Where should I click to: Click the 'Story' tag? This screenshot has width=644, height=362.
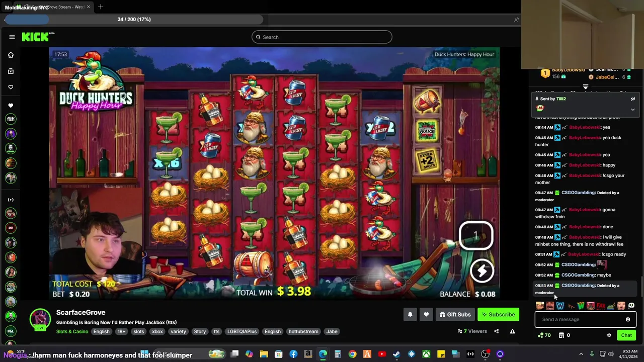coord(200,332)
